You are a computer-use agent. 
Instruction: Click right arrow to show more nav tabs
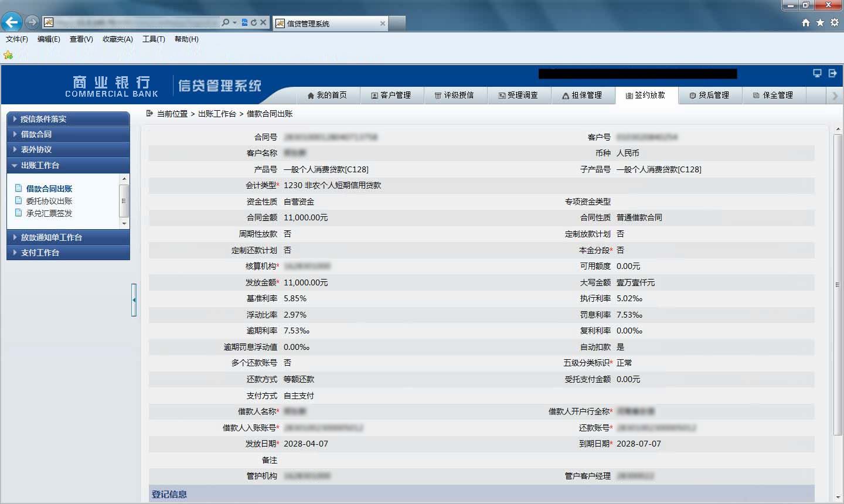835,96
